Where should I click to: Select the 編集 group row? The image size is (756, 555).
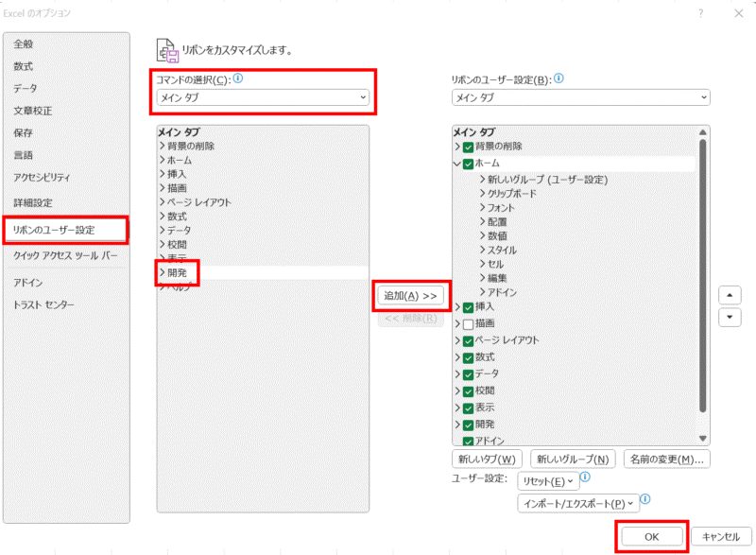[x=497, y=278]
